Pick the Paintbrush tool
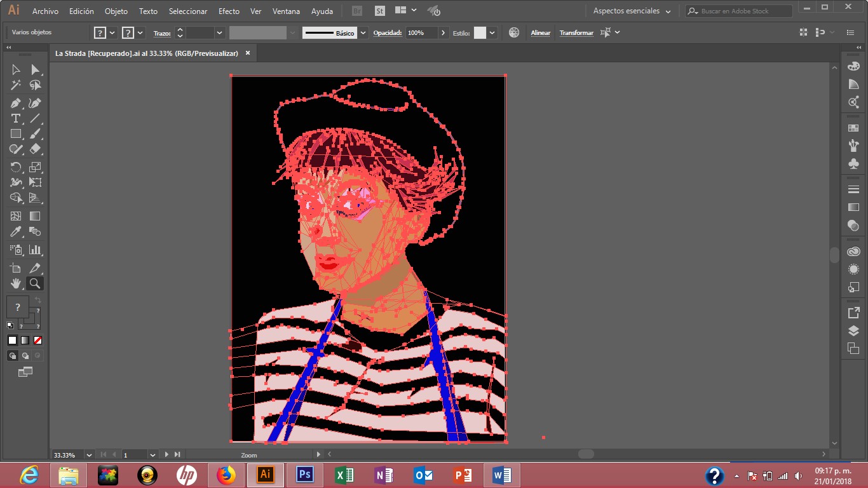This screenshot has width=868, height=488. tap(36, 134)
